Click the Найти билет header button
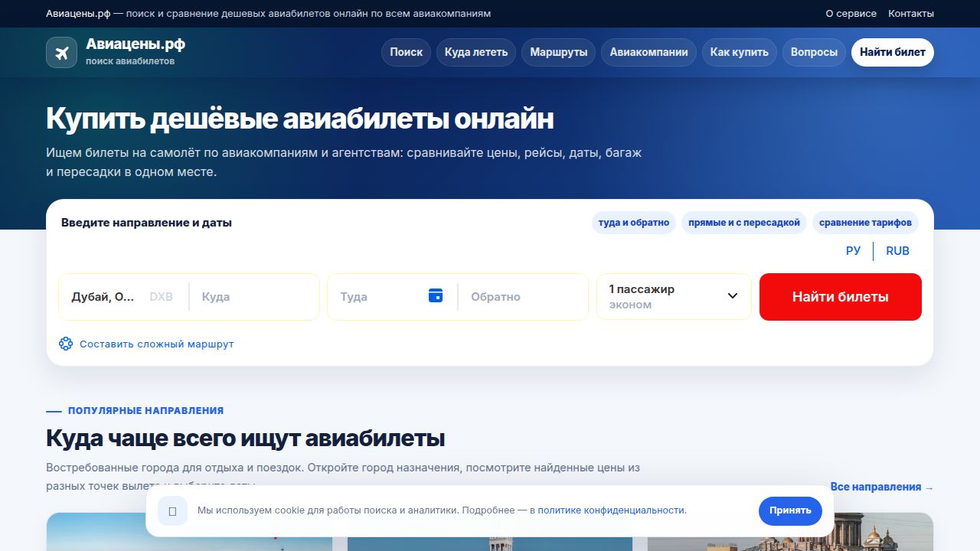The width and height of the screenshot is (980, 551). (893, 52)
